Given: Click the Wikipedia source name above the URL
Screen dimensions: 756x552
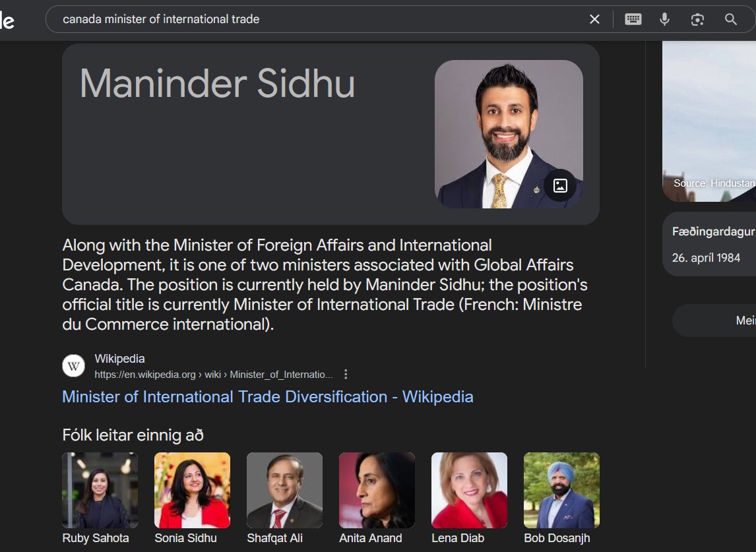Looking at the screenshot, I should point(119,359).
